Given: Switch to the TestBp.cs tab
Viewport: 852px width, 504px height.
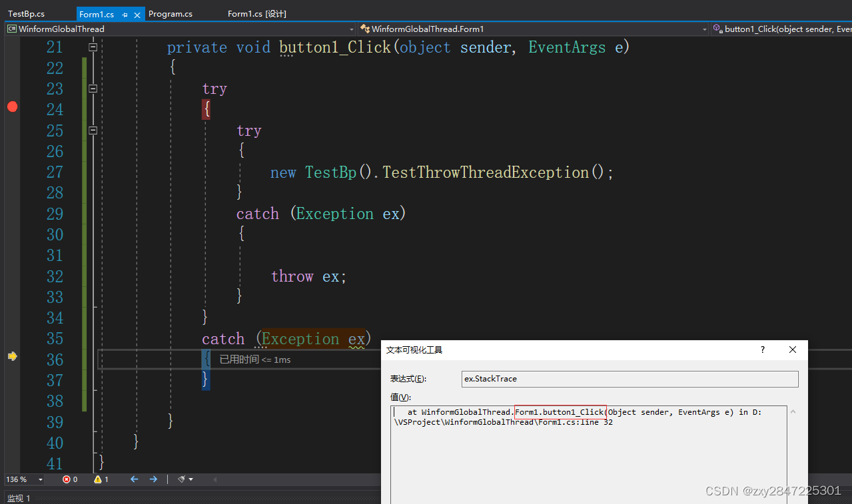Looking at the screenshot, I should coord(27,14).
